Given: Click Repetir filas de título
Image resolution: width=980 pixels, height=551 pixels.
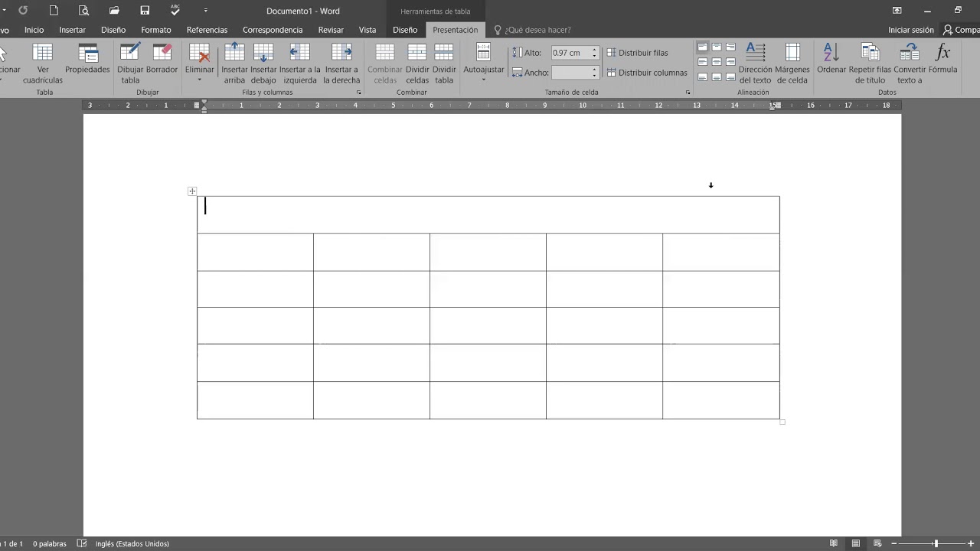Looking at the screenshot, I should [870, 63].
